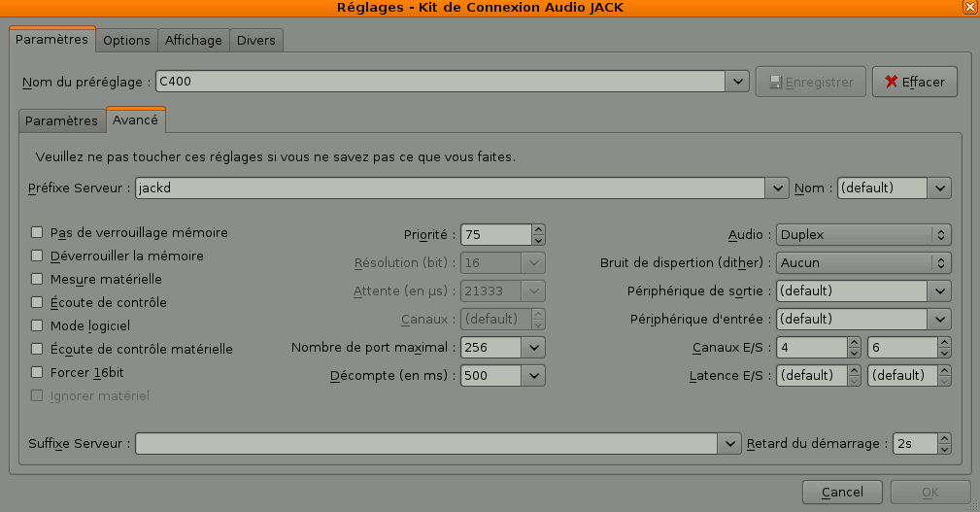
Task: Select the inner Paramètres sub-tab
Action: 61,120
